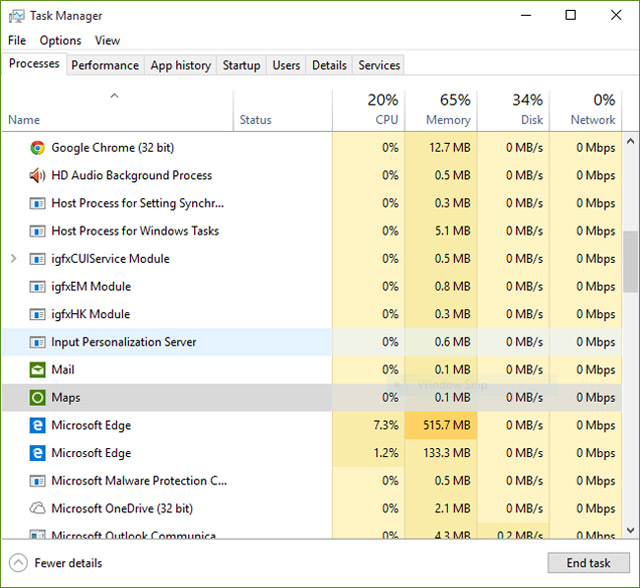Click the 515.7 MB memory value

click(x=447, y=425)
